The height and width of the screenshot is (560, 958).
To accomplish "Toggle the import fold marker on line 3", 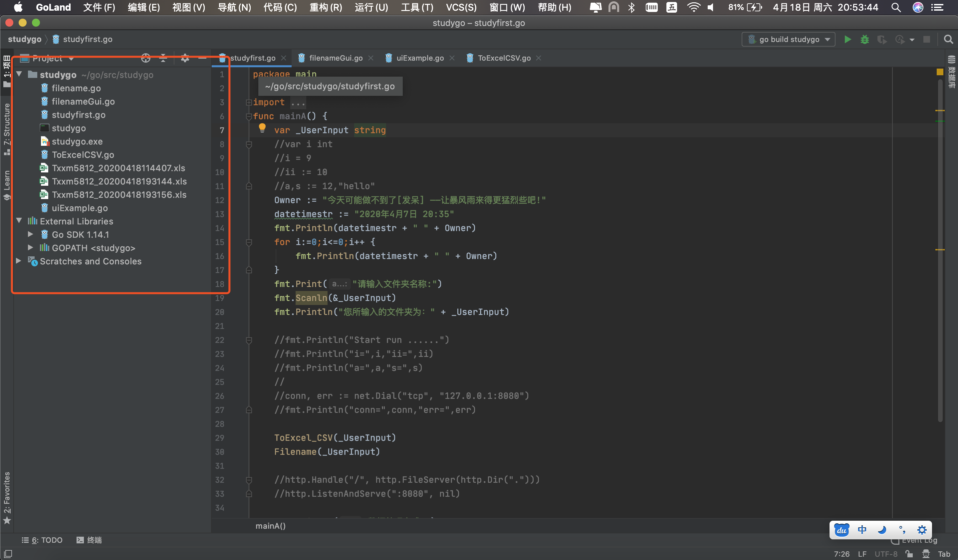I will point(249,102).
